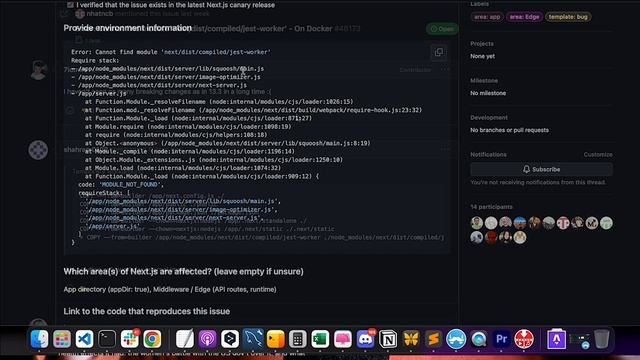The width and height of the screenshot is (640, 360).
Task: Select the 'area: Edge' label
Action: pos(524,17)
